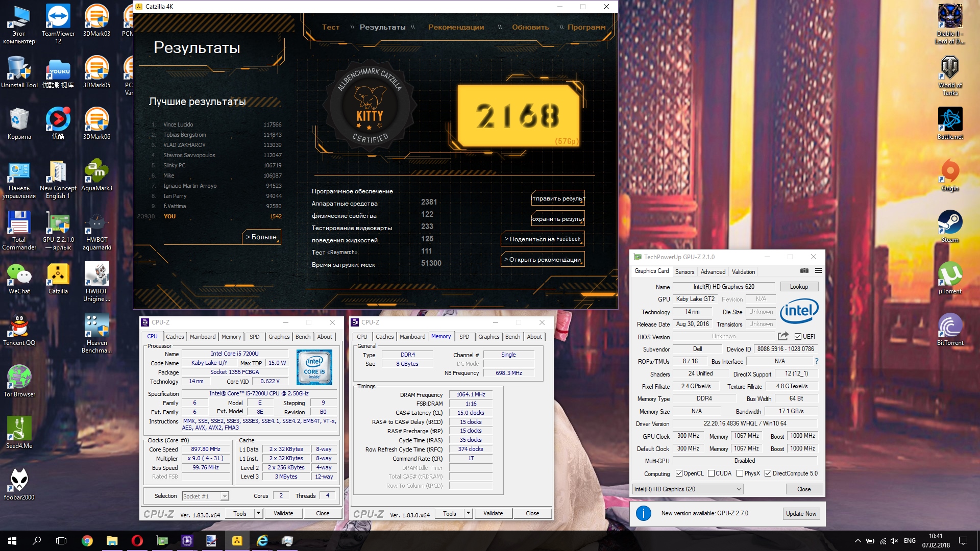Image resolution: width=980 pixels, height=551 pixels.
Task: Expand Tools dropdown arrow in Memory CPU-Z
Action: 468,513
